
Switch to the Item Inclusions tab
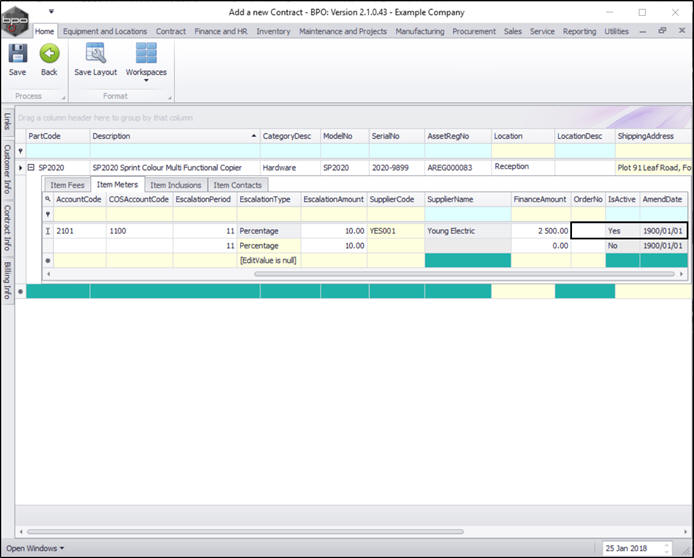coord(176,185)
